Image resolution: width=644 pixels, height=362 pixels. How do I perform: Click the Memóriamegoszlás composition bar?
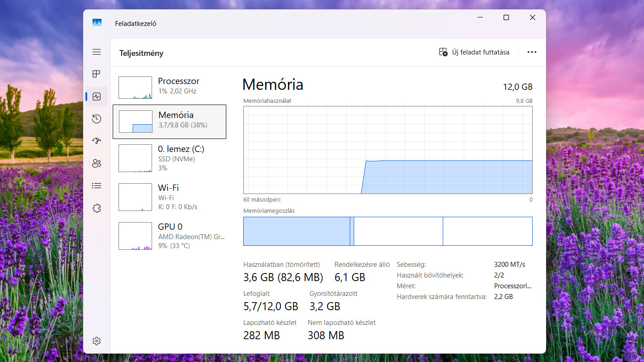tap(388, 231)
